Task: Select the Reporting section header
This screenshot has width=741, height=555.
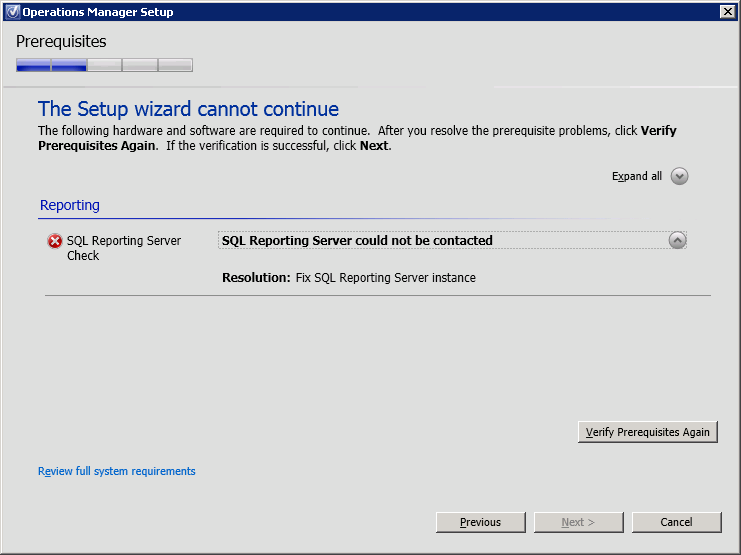Action: tap(70, 205)
